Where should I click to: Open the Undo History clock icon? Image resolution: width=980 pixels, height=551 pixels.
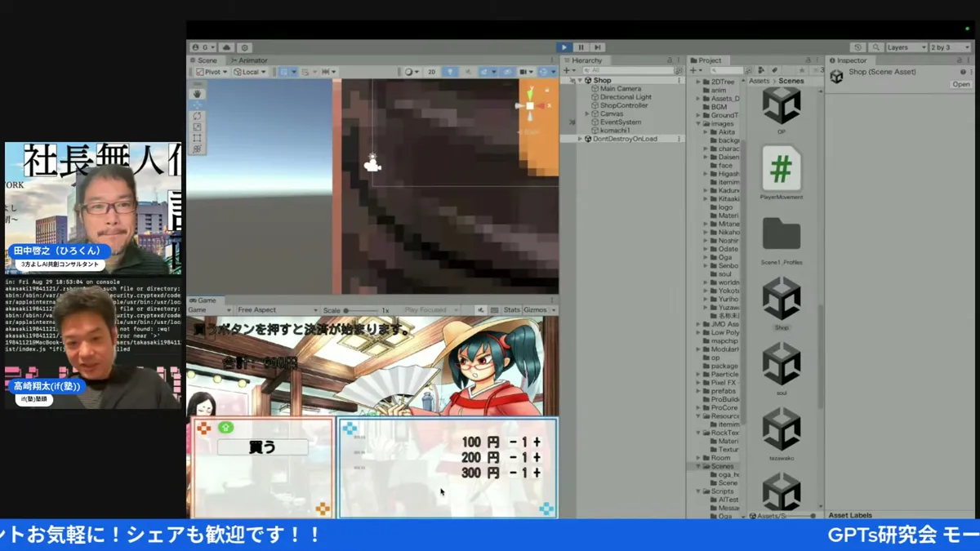pyautogui.click(x=857, y=47)
